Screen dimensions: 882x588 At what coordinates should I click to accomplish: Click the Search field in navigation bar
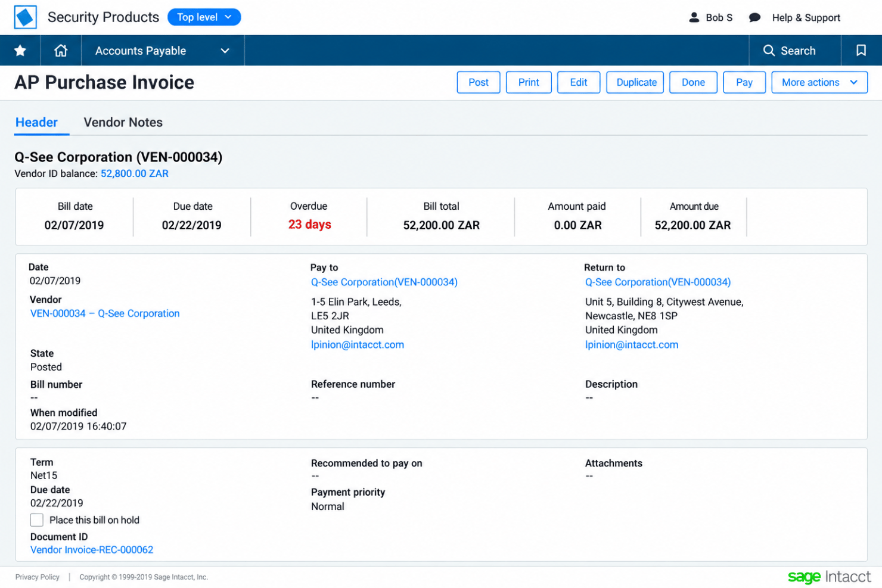coord(795,51)
